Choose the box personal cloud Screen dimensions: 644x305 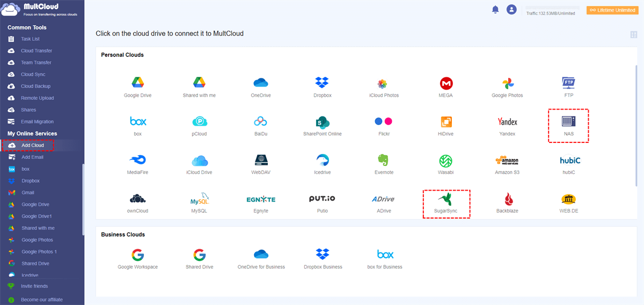click(138, 121)
